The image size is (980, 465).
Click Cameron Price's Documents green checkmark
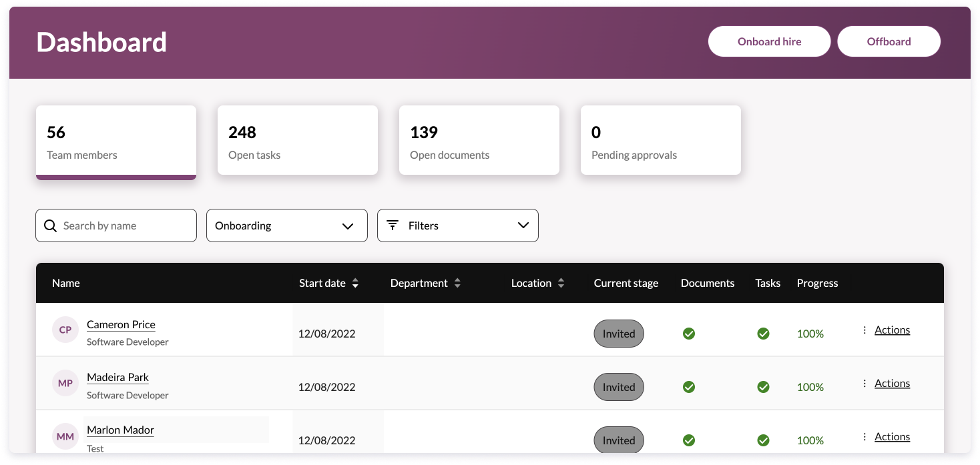tap(689, 334)
